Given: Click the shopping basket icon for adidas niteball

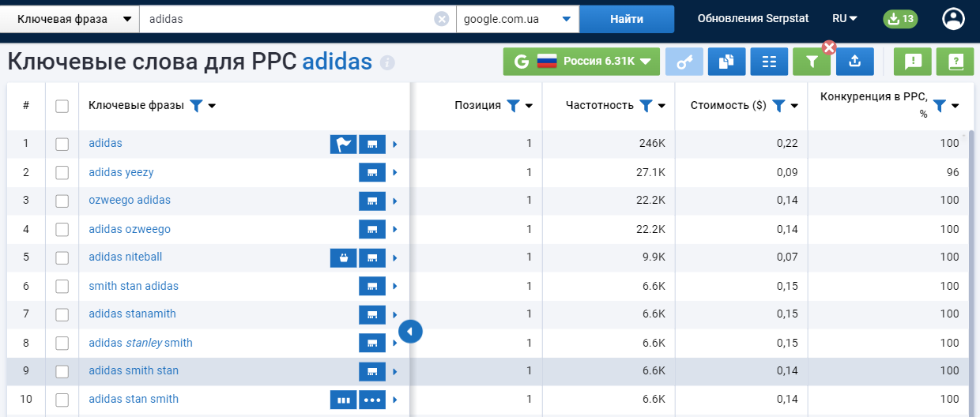Looking at the screenshot, I should coord(343,257).
